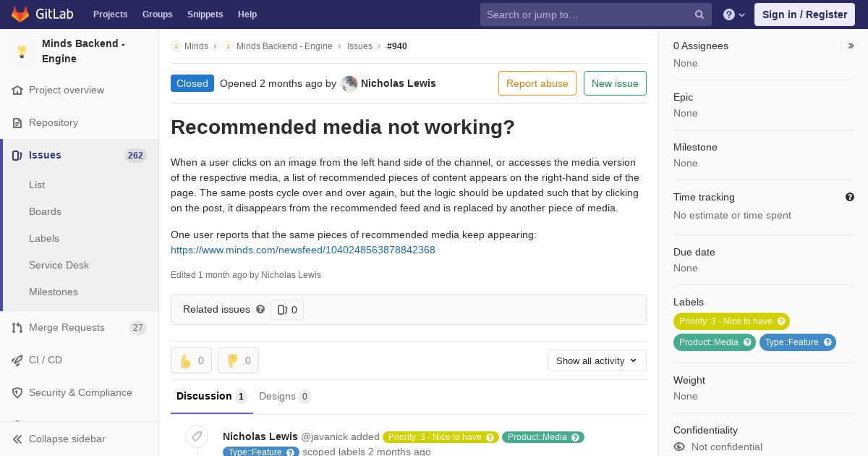The height and width of the screenshot is (456, 868).
Task: Open Security & Compliance shield icon
Action: [x=17, y=393]
